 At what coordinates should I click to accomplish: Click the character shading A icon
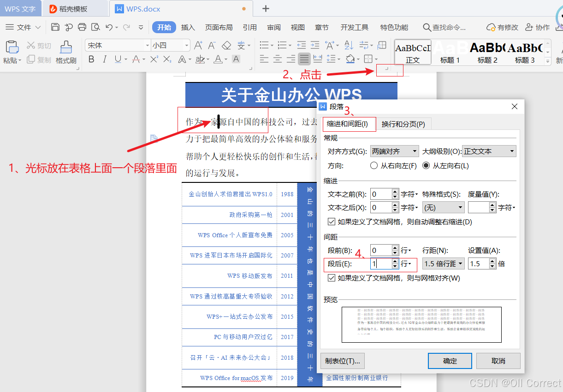point(236,59)
